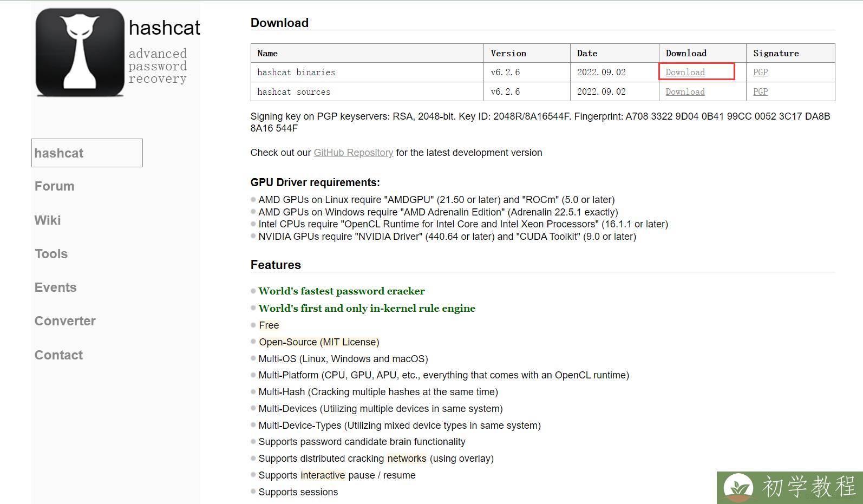
Task: Click 'World's first and only in-kernel rule engine'
Action: coord(367,309)
